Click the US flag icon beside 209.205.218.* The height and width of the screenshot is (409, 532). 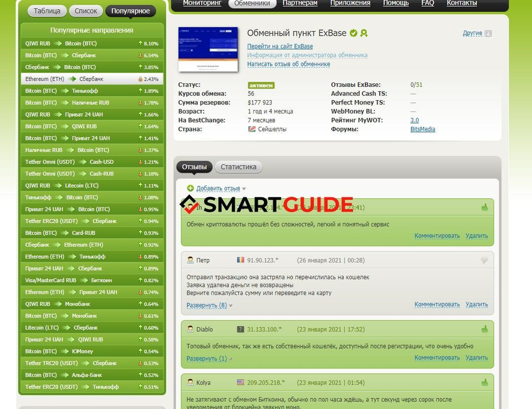click(240, 382)
